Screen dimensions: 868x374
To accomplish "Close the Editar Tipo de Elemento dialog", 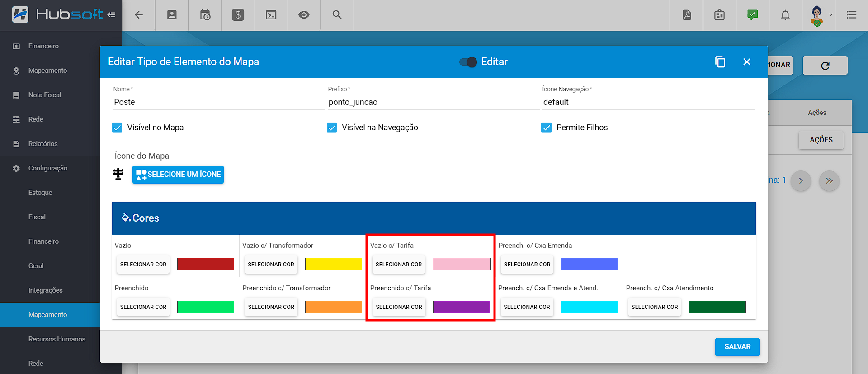I will click(x=747, y=62).
